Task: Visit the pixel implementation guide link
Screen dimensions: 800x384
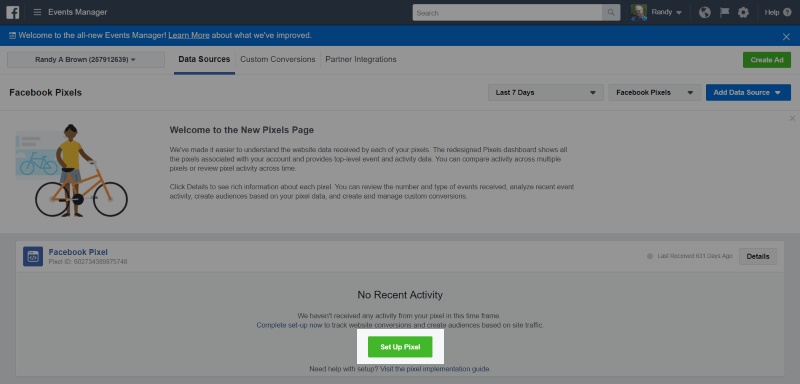Action: pos(435,368)
